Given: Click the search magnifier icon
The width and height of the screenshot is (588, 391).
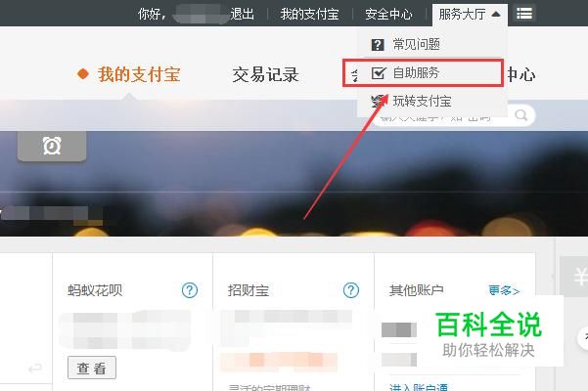Looking at the screenshot, I should [521, 115].
